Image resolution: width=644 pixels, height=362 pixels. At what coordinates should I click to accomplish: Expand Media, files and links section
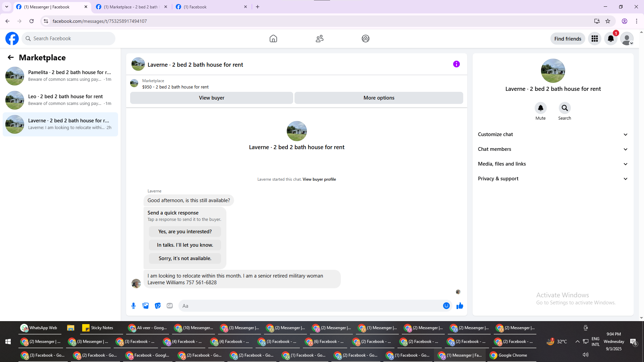coord(553,164)
